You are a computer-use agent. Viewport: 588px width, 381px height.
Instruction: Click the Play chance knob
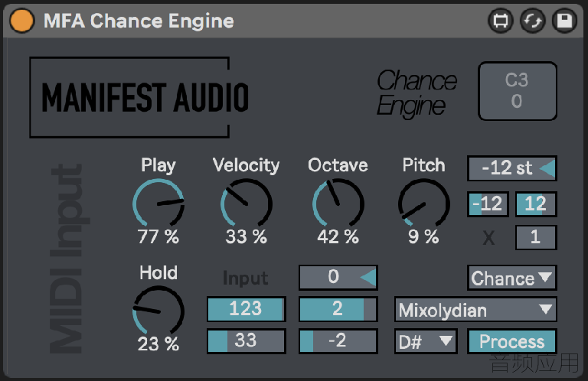158,204
